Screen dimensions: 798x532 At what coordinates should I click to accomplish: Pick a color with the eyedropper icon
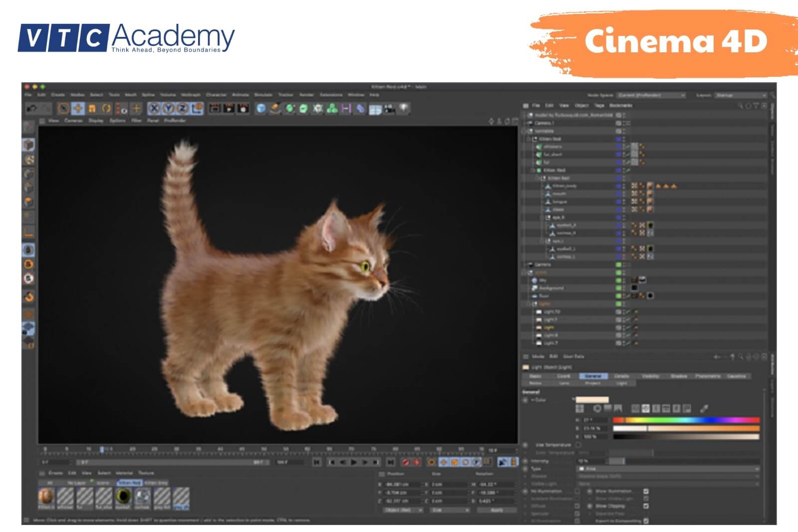click(703, 408)
